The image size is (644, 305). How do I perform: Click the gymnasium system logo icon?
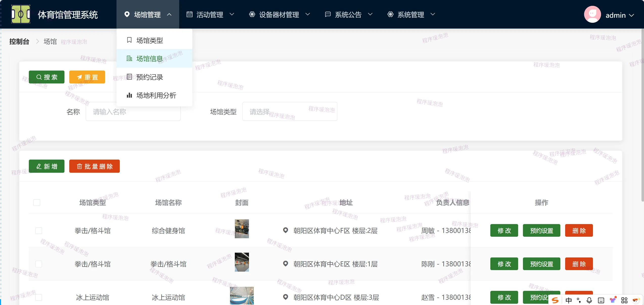pyautogui.click(x=21, y=14)
